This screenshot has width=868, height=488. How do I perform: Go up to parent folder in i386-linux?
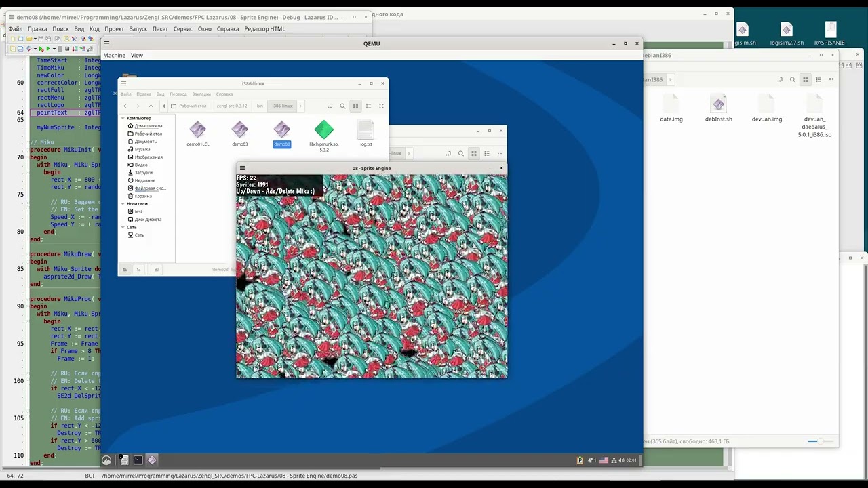151,106
